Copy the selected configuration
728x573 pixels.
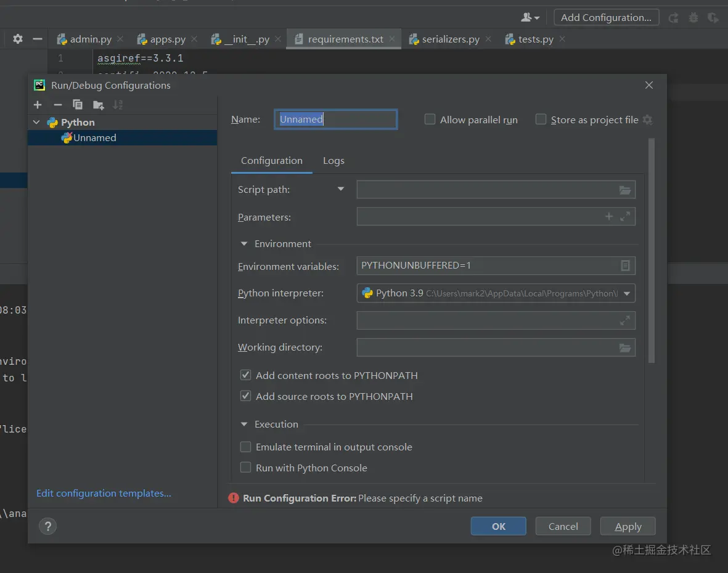click(x=78, y=105)
